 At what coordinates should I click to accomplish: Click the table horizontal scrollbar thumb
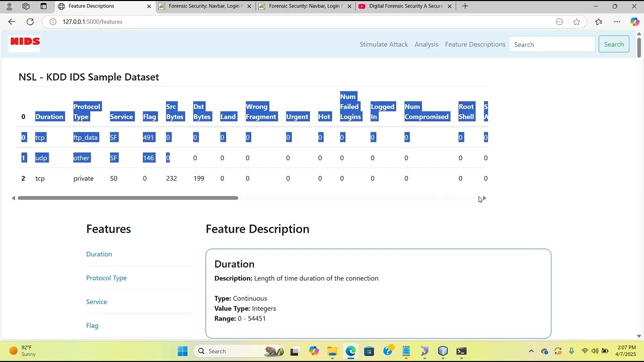128,198
